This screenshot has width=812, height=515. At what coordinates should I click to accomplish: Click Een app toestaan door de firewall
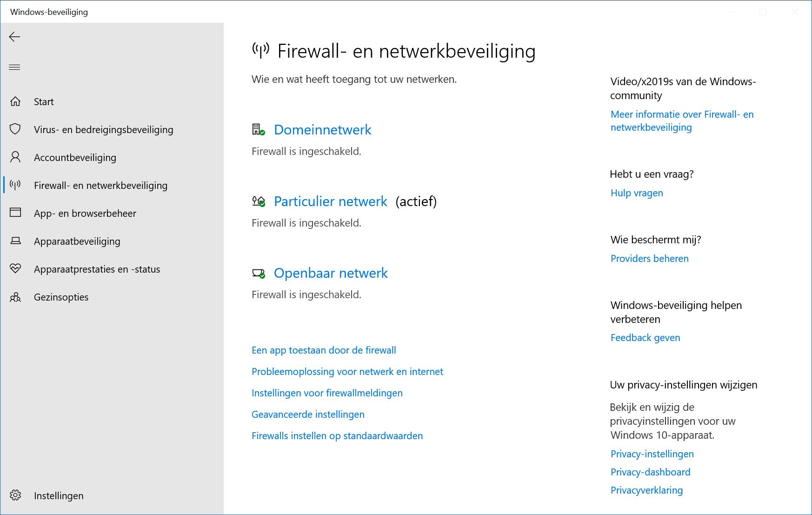click(x=324, y=350)
